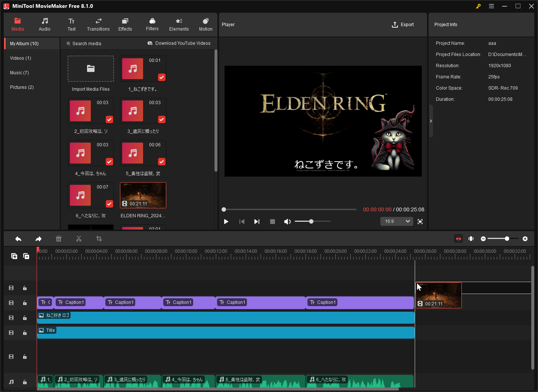Adjust the player volume slider

[312, 221]
